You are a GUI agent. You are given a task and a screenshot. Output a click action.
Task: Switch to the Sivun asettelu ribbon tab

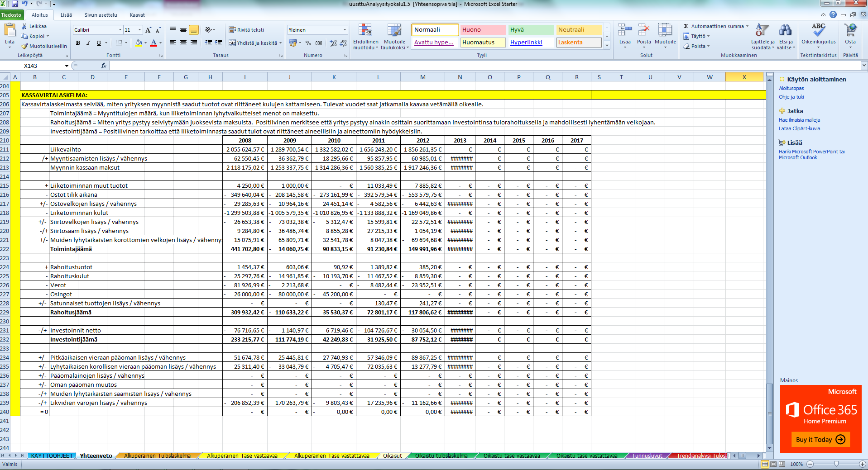pyautogui.click(x=101, y=15)
